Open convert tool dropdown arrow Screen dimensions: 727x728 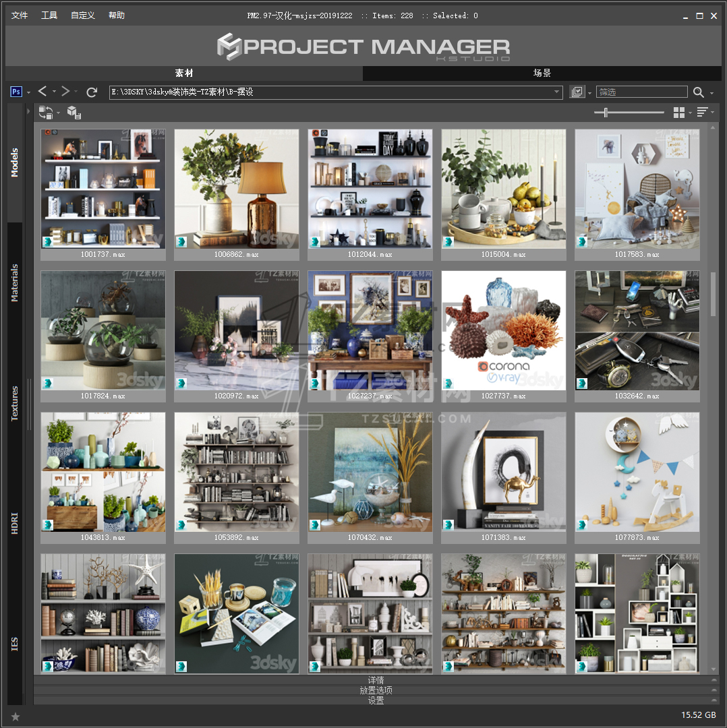click(x=58, y=113)
